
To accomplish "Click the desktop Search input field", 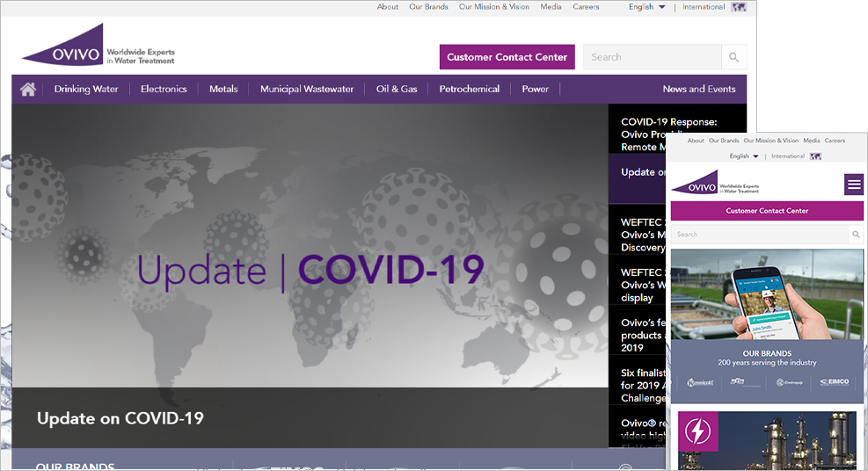I will point(653,57).
